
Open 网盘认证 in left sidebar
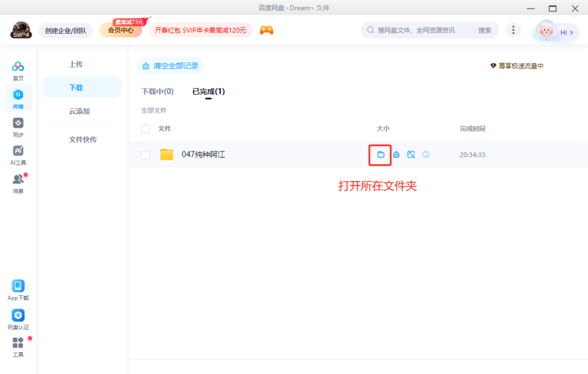pos(18,320)
